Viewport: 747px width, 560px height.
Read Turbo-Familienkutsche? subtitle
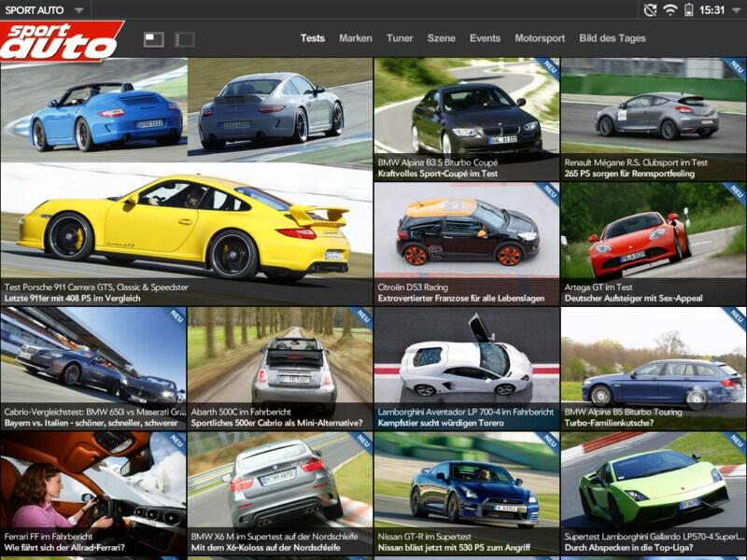click(x=609, y=423)
